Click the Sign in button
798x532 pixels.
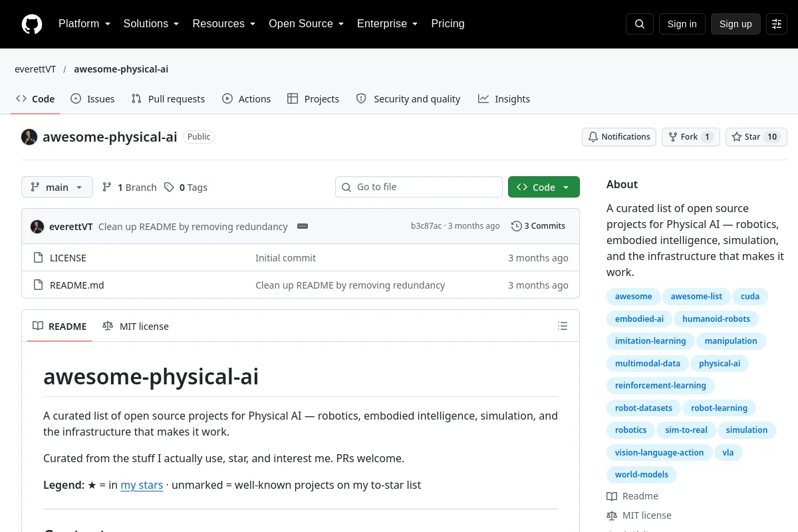[682, 24]
